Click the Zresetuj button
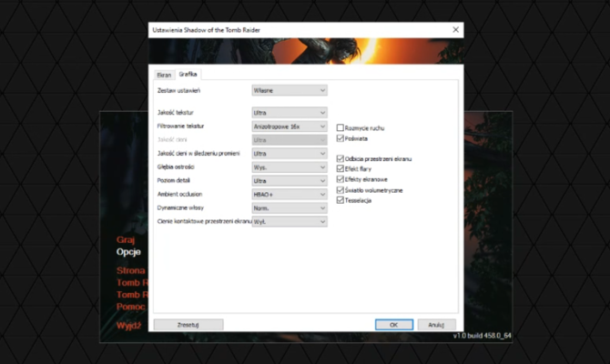Image resolution: width=610 pixels, height=364 pixels. click(188, 325)
